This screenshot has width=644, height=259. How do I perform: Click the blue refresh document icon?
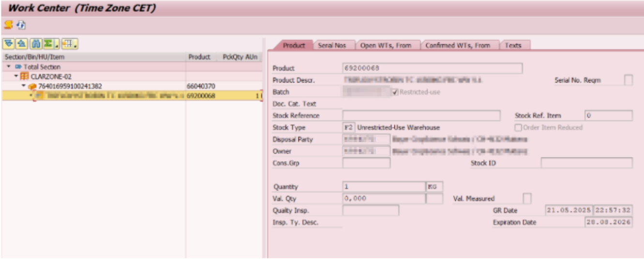pyautogui.click(x=21, y=25)
